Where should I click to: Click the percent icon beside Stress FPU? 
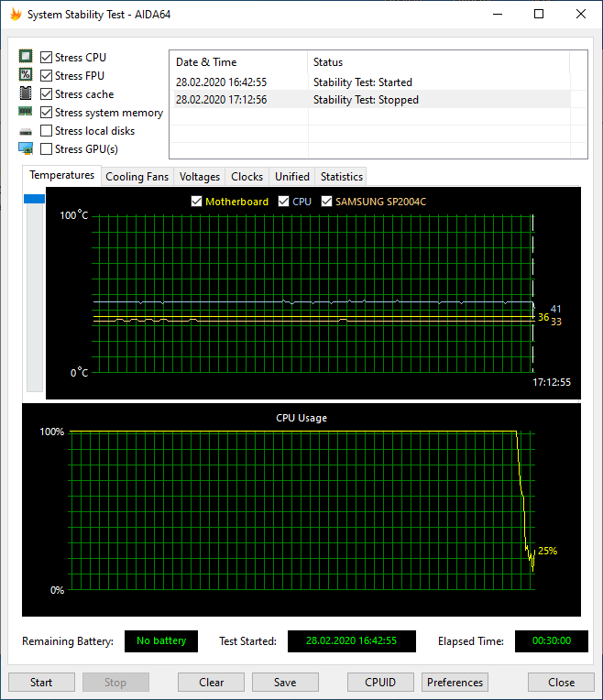[x=26, y=74]
